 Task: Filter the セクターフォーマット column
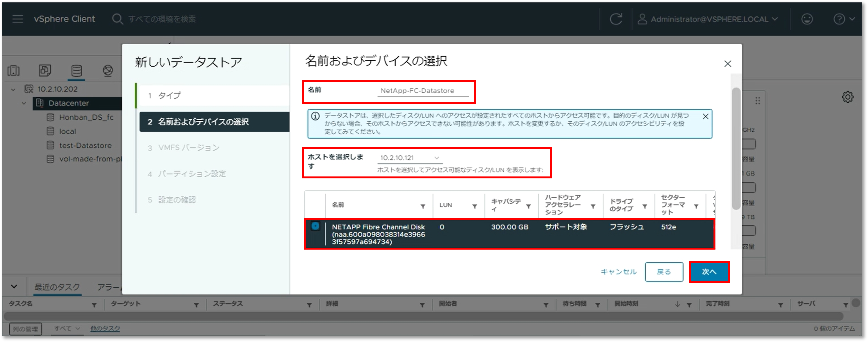point(696,206)
